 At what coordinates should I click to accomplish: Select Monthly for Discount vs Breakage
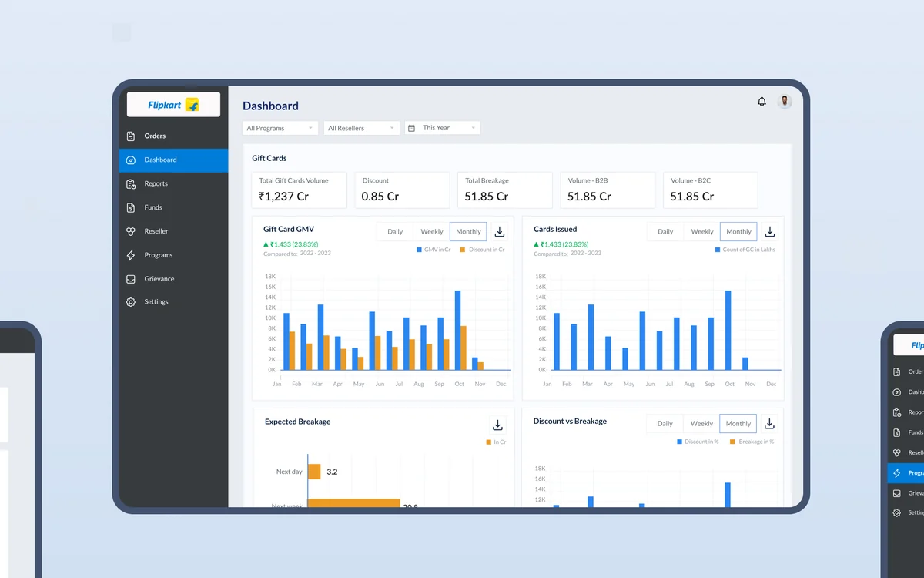(x=738, y=424)
